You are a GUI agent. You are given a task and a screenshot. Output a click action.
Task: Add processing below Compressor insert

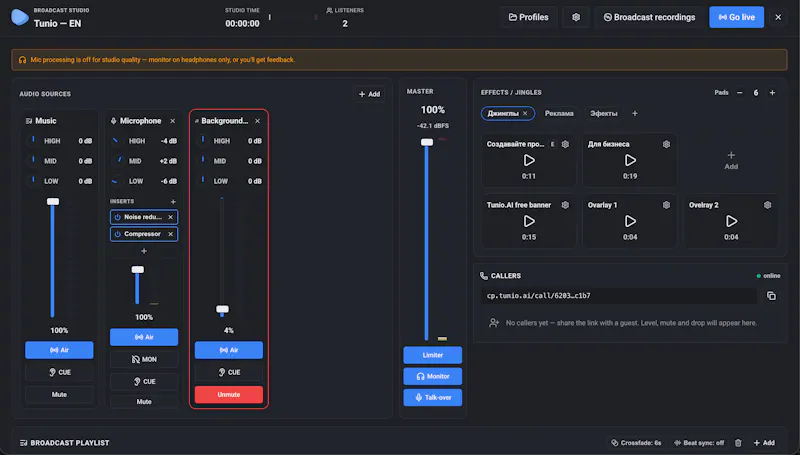pos(144,251)
